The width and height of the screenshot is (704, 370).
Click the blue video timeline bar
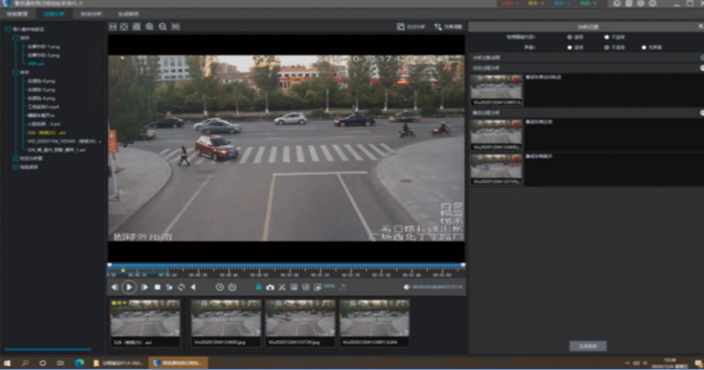tap(286, 265)
